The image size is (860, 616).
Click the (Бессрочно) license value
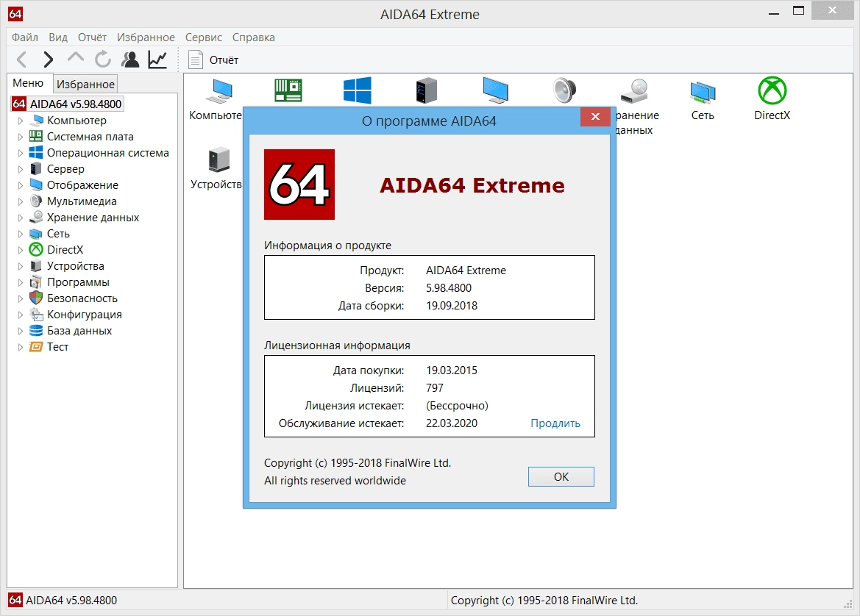(457, 406)
